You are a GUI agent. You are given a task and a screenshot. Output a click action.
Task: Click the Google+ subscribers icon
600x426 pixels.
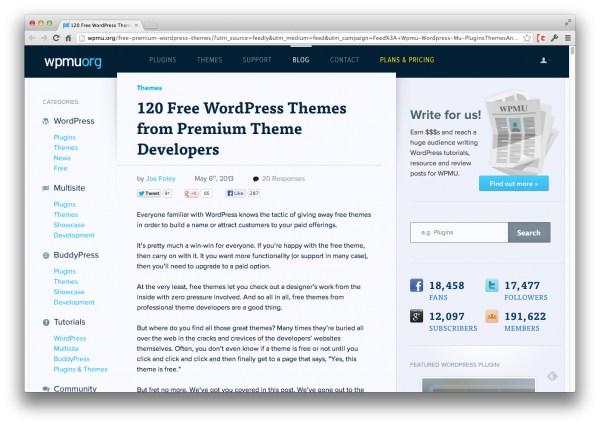click(416, 316)
